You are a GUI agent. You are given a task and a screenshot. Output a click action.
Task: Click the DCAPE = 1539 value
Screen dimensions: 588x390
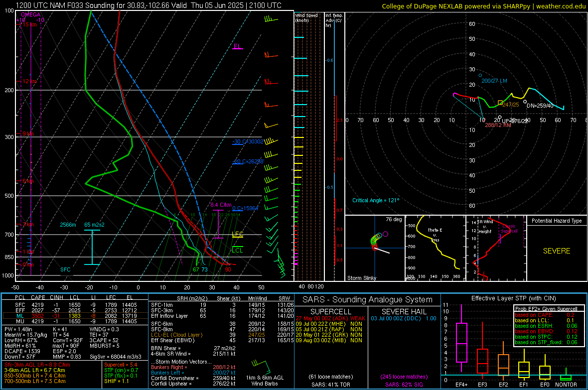click(22, 351)
